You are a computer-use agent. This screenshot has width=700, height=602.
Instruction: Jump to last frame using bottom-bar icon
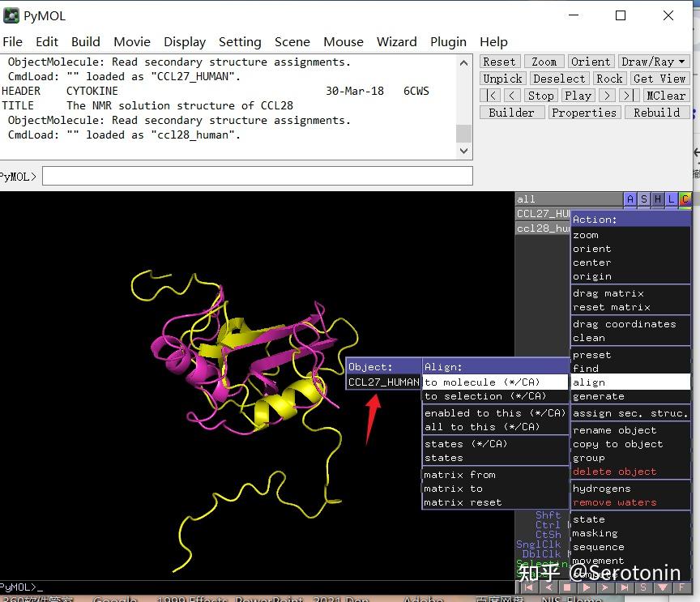pos(624,587)
